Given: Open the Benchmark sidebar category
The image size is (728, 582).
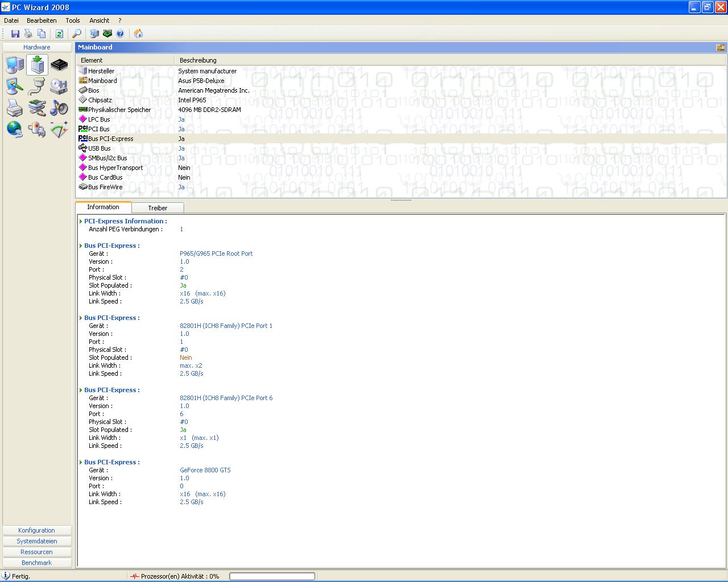Looking at the screenshot, I should pos(37,563).
